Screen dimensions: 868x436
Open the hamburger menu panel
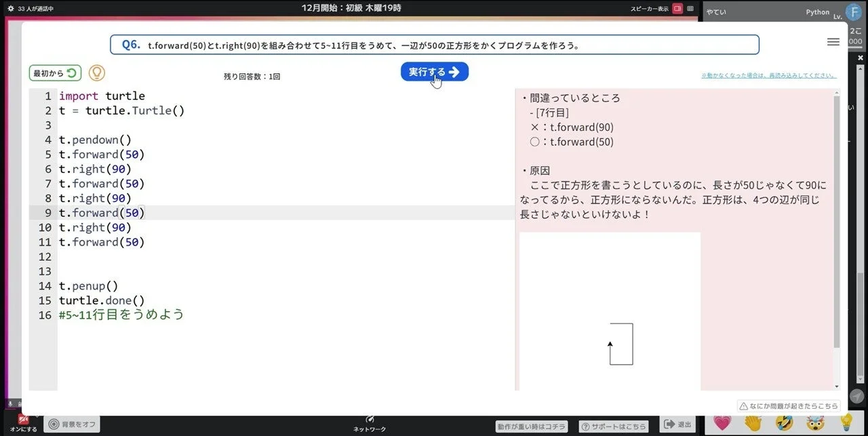tap(833, 41)
